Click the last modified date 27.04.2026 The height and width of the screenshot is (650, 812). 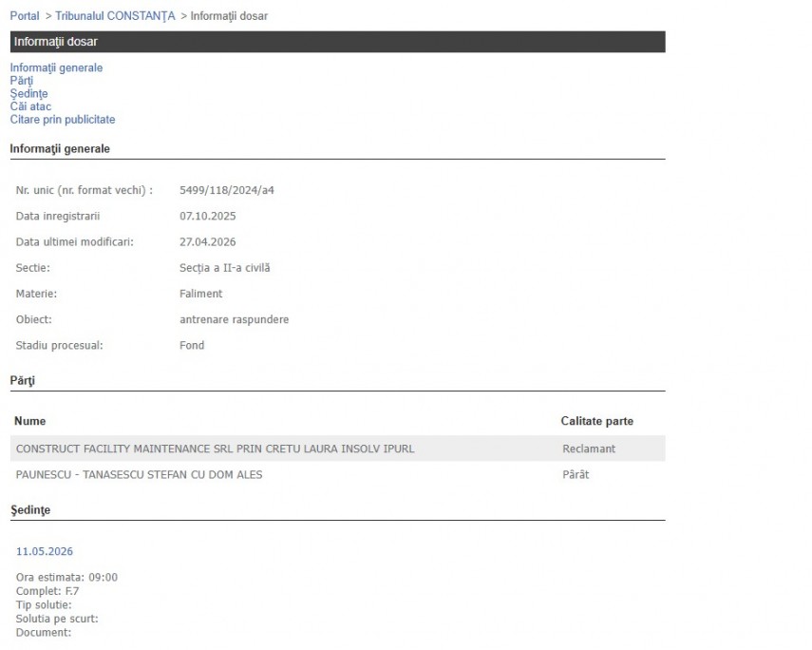(207, 241)
